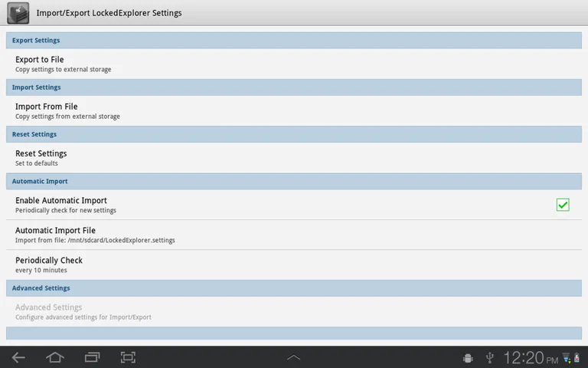The height and width of the screenshot is (368, 588).
Task: Click the Import Settings section header
Action: coord(294,87)
